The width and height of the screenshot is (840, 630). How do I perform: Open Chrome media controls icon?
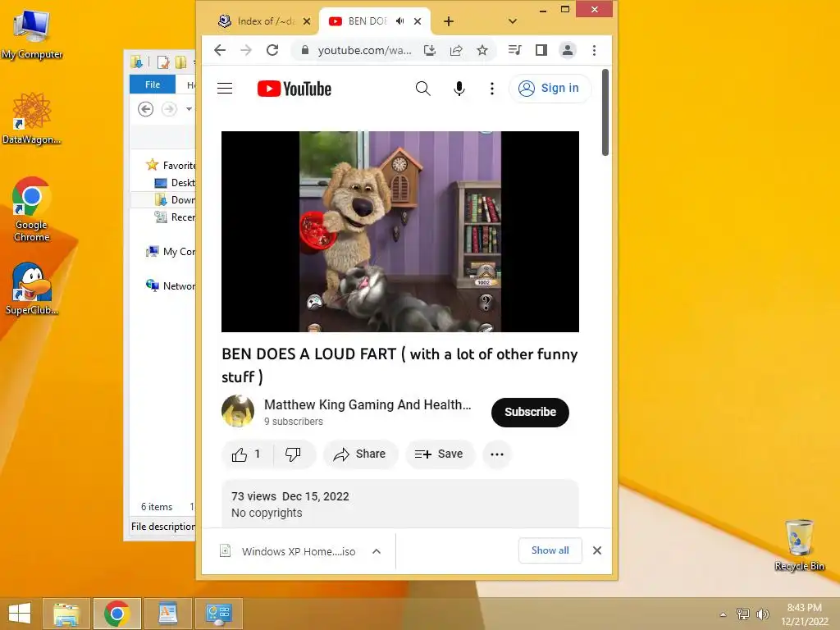click(515, 50)
